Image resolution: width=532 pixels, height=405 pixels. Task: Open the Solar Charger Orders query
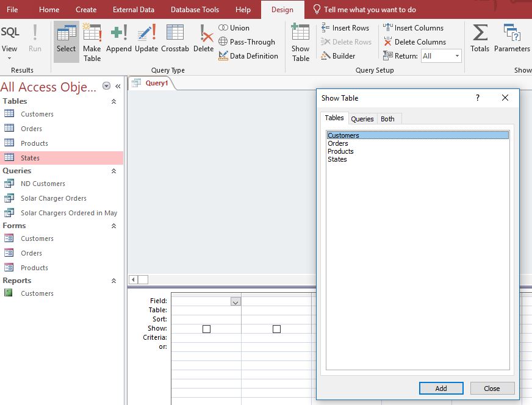click(54, 198)
